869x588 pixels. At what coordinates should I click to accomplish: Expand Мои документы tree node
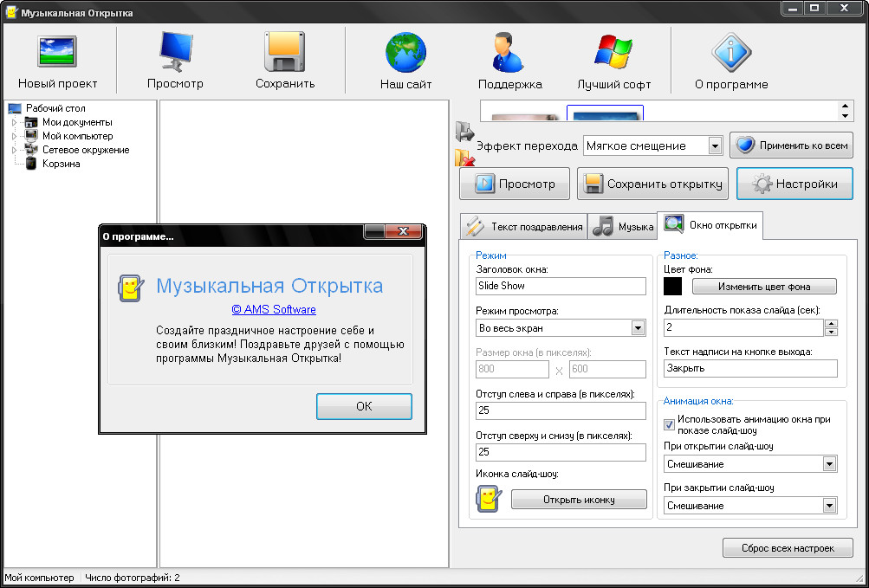pos(15,122)
